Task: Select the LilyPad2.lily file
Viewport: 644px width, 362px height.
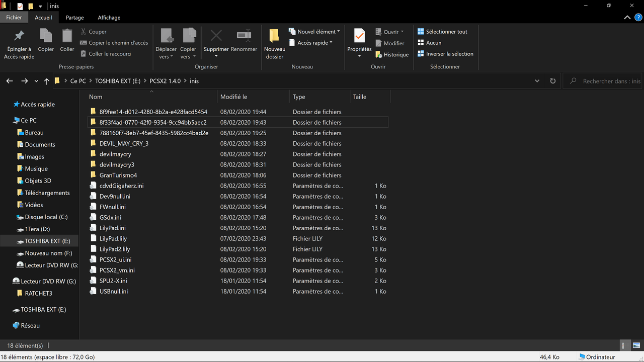Action: [x=115, y=249]
